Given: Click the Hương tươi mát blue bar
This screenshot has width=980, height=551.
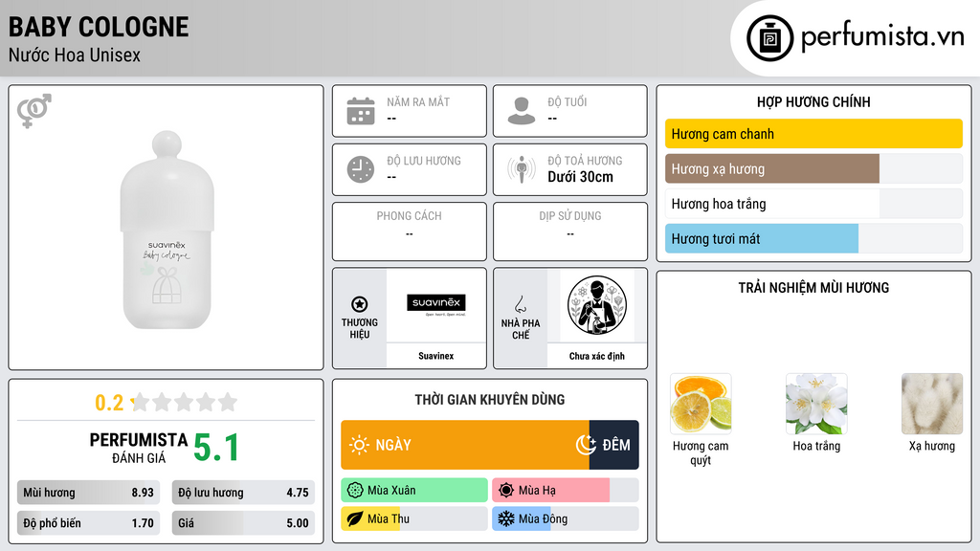Looking at the screenshot, I should 761,238.
